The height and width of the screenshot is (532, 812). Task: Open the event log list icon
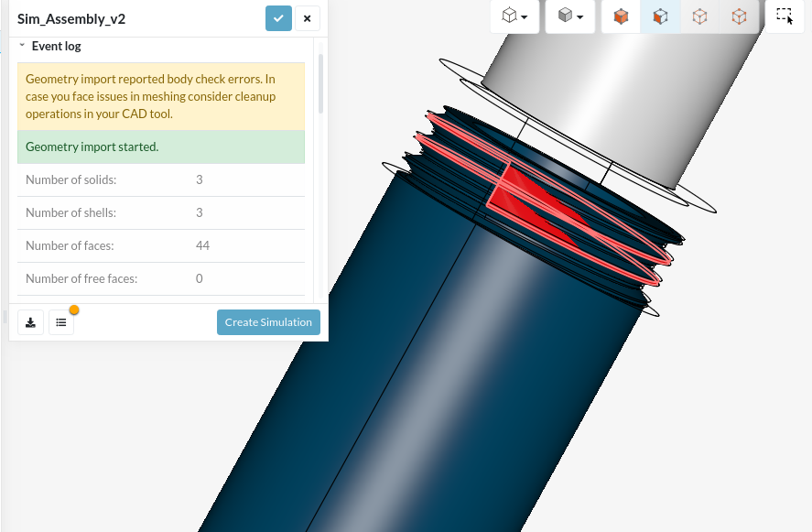point(61,322)
